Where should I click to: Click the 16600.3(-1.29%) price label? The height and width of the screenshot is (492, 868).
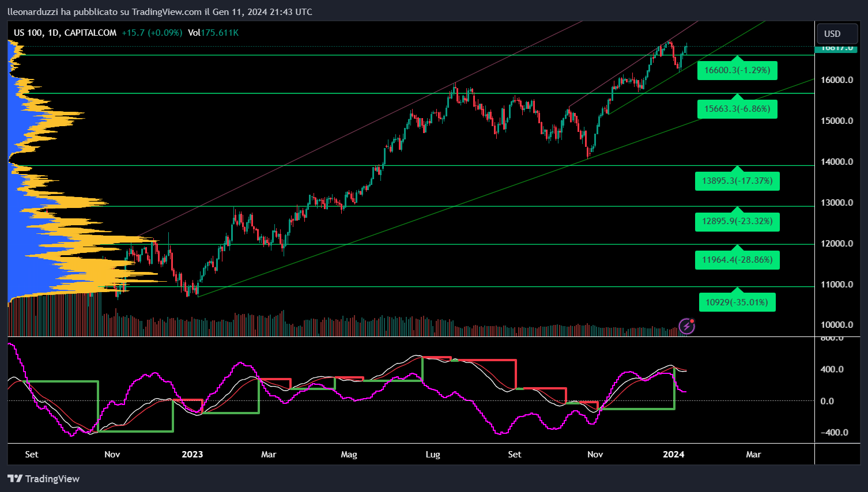point(737,70)
